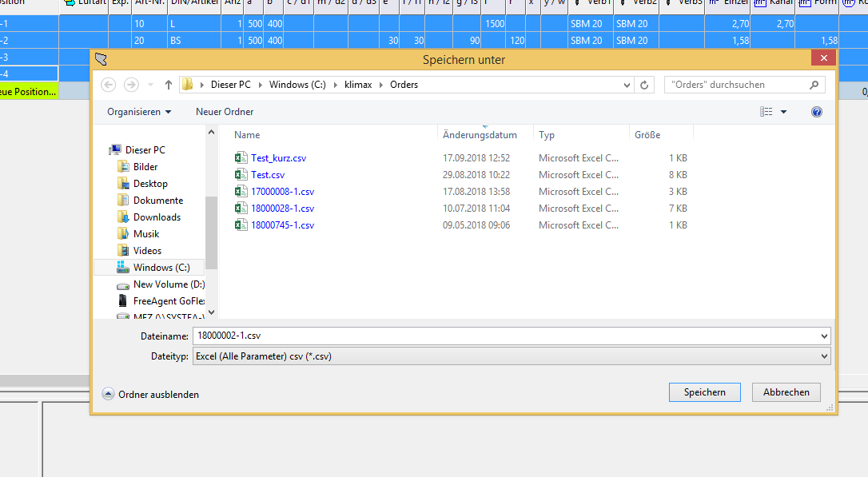Select the 18000028-1.csv file name

point(282,209)
